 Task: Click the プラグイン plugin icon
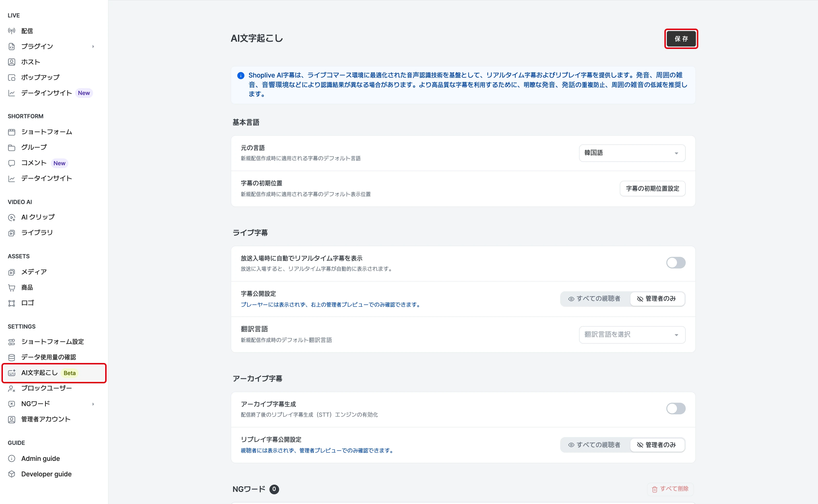coord(12,46)
